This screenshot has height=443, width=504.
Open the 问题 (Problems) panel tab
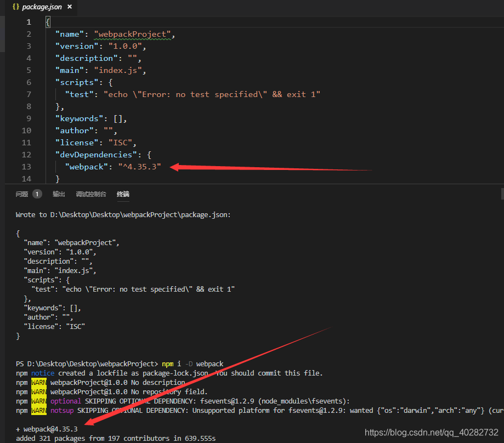pyautogui.click(x=22, y=194)
